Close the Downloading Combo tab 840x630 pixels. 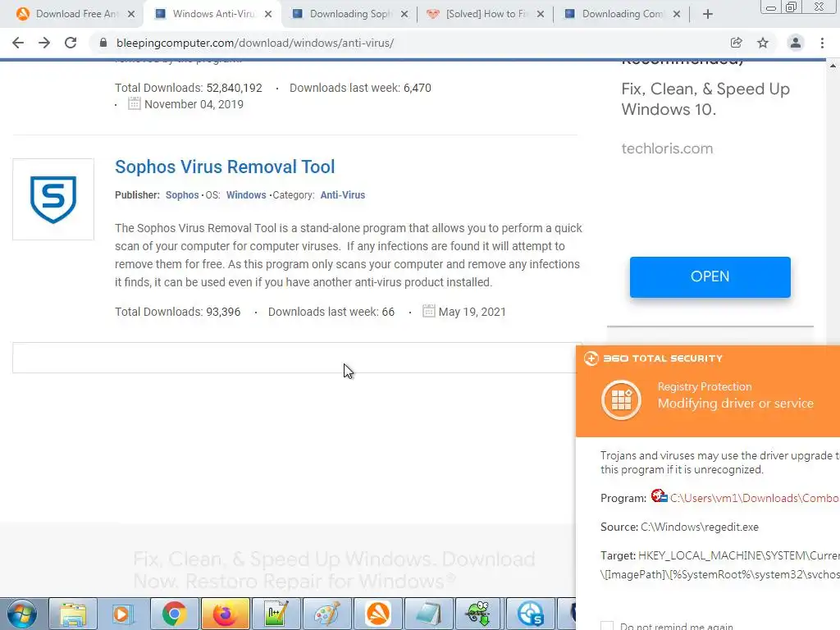pos(677,14)
